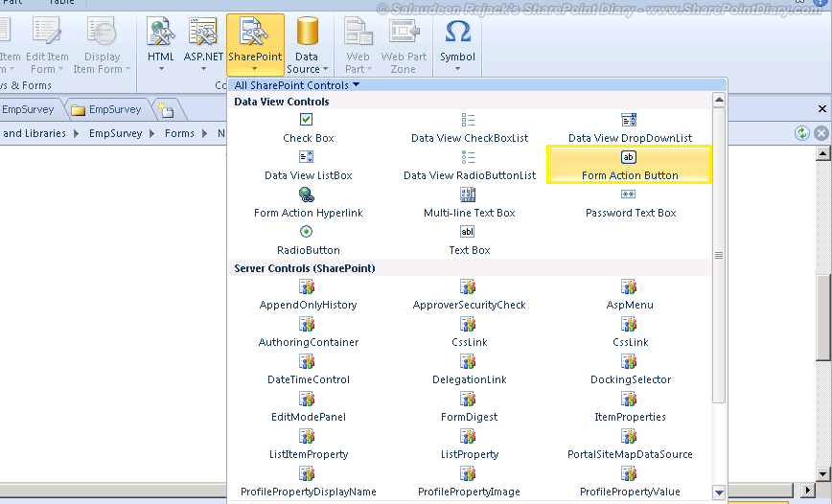Switch to the first EmpSurvey tab
Viewport: 832px width, 504px height.
(29, 110)
